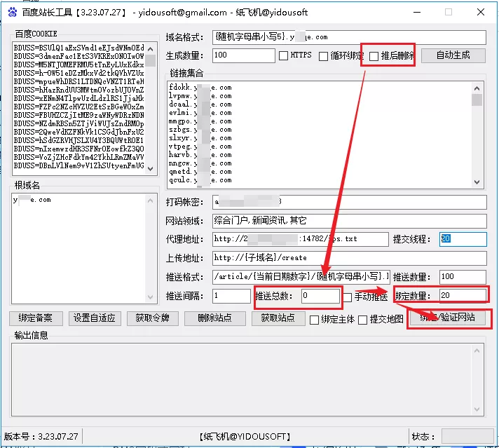Select the link row starting with qculc
The height and width of the screenshot is (448, 499).
(200, 180)
